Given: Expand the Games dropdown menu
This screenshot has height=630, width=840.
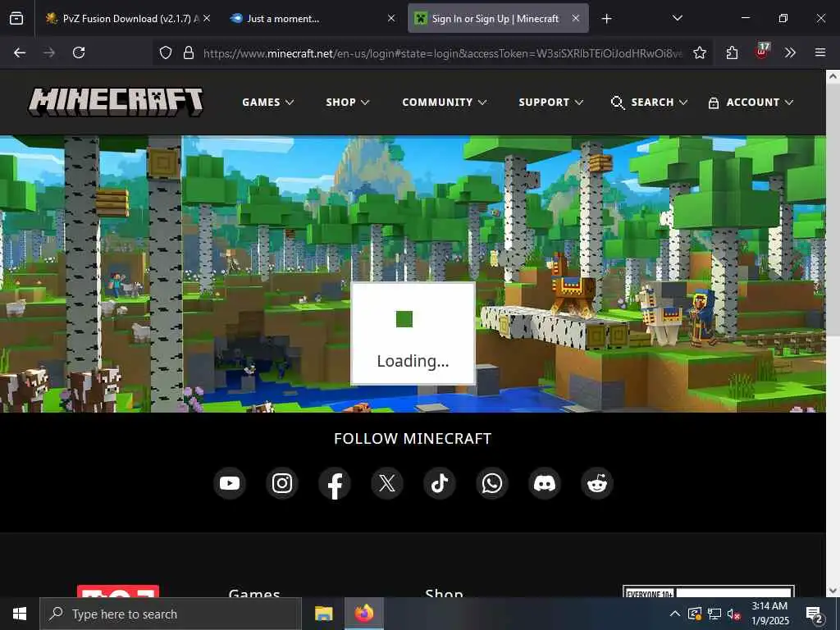Looking at the screenshot, I should click(268, 103).
